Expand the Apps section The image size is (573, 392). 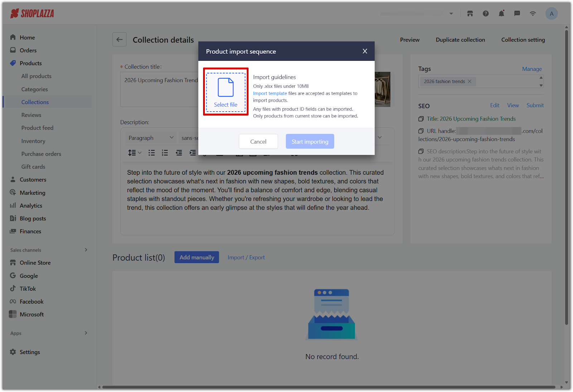pyautogui.click(x=86, y=333)
